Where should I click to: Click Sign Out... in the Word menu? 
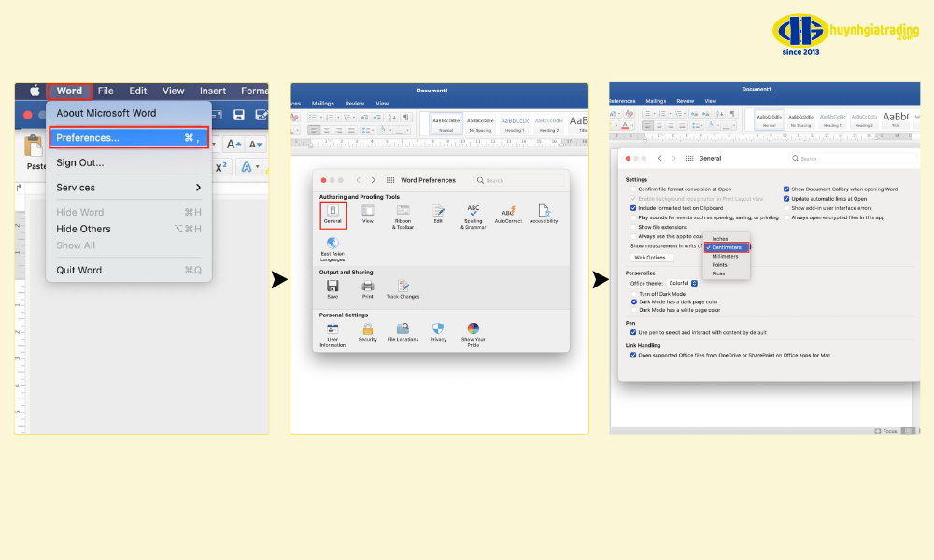click(80, 162)
